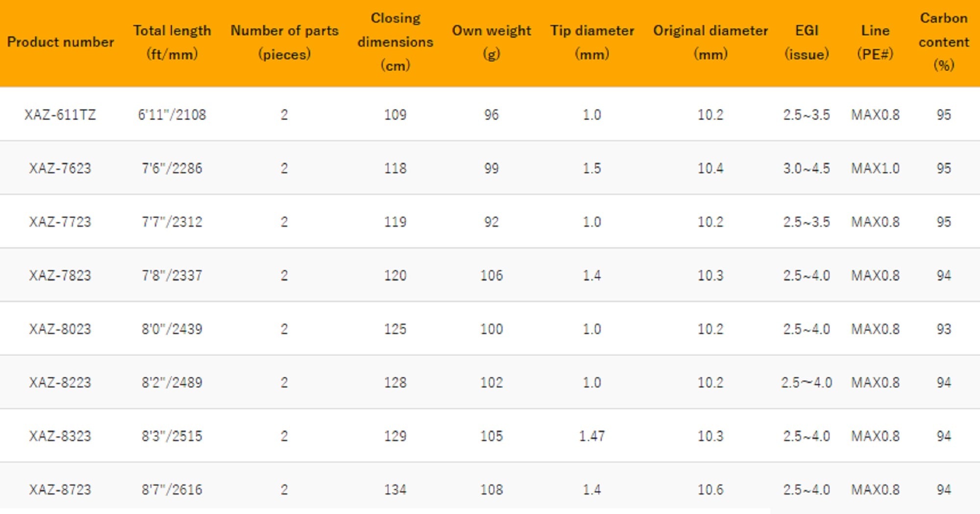Select the 3.0~4.5 EGI value
This screenshot has height=514, width=980.
tap(807, 168)
